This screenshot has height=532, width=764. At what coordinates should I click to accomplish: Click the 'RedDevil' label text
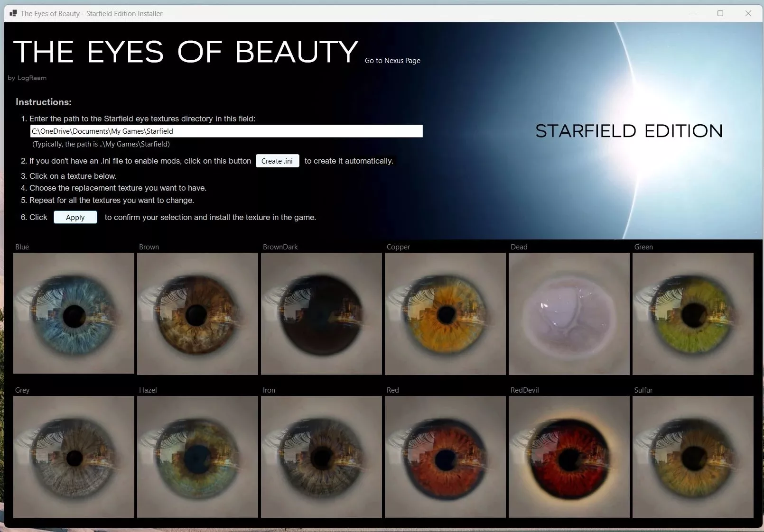click(525, 390)
